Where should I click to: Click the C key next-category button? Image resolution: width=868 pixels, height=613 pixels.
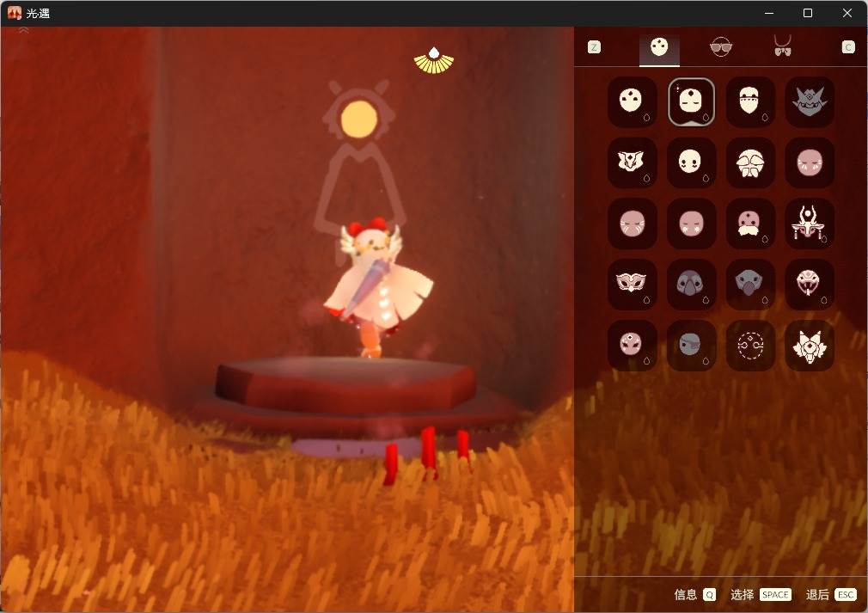point(848,47)
